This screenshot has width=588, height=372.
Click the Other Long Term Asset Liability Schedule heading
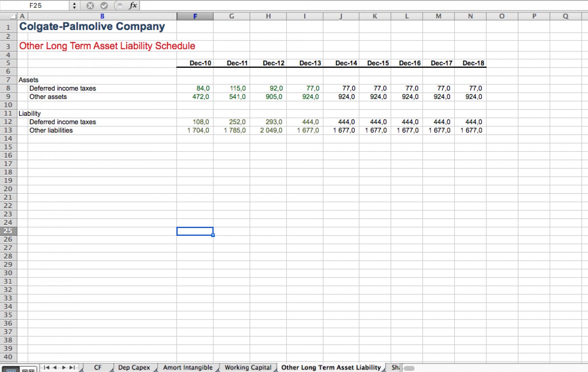pyautogui.click(x=107, y=46)
